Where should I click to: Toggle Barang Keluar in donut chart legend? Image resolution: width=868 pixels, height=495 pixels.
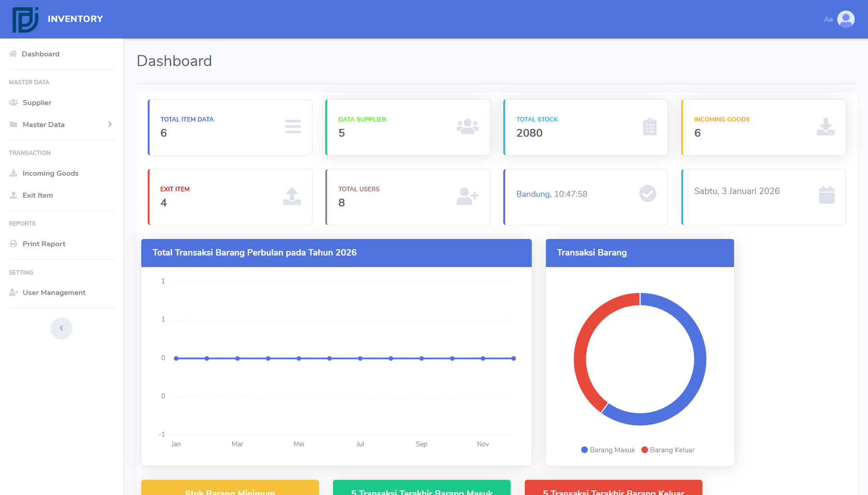[x=668, y=450]
